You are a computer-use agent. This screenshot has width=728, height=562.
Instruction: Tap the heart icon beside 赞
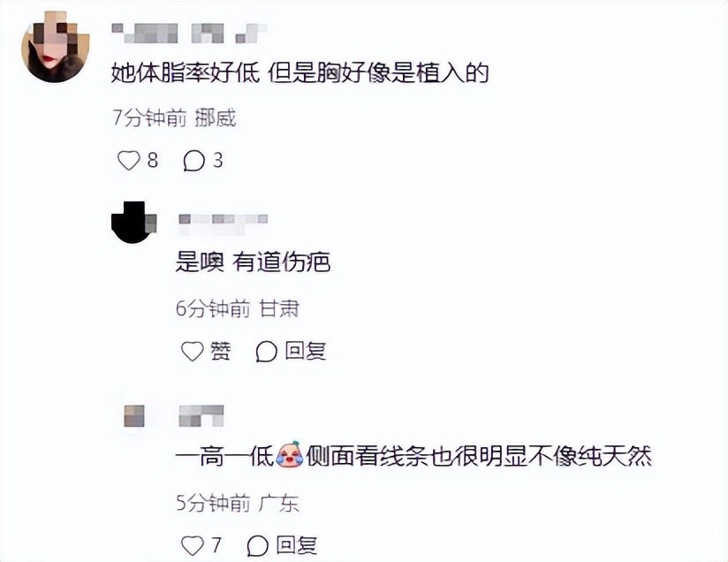193,351
